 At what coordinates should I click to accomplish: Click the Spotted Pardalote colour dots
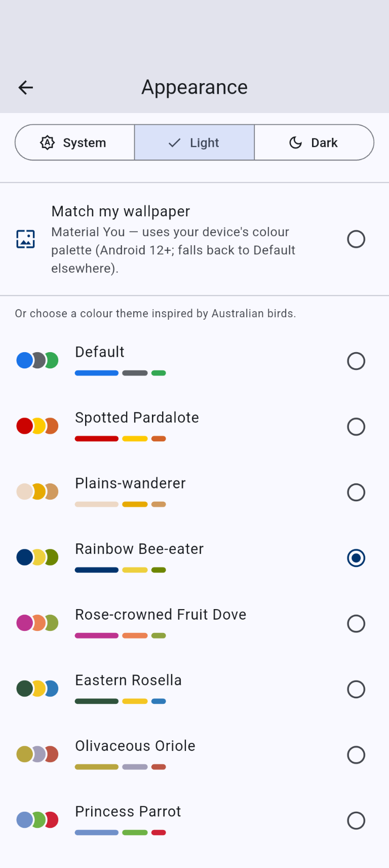37,426
